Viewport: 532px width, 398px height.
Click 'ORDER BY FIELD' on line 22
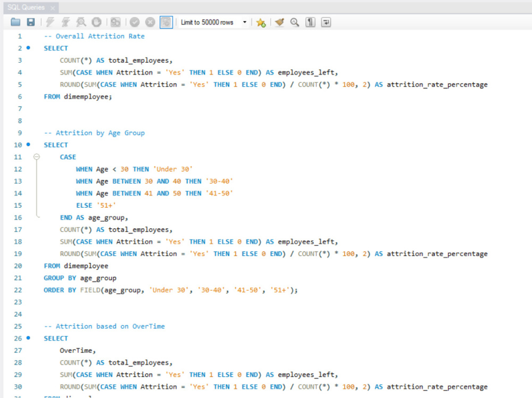pos(72,290)
